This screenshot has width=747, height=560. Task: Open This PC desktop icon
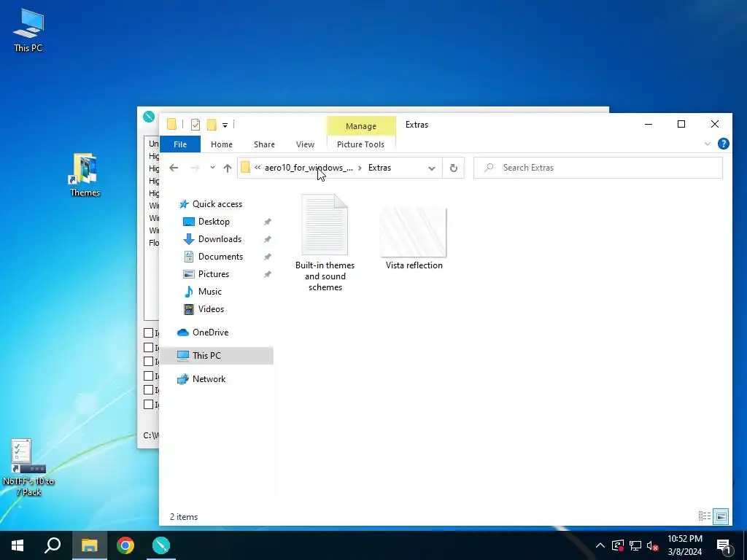tap(28, 29)
